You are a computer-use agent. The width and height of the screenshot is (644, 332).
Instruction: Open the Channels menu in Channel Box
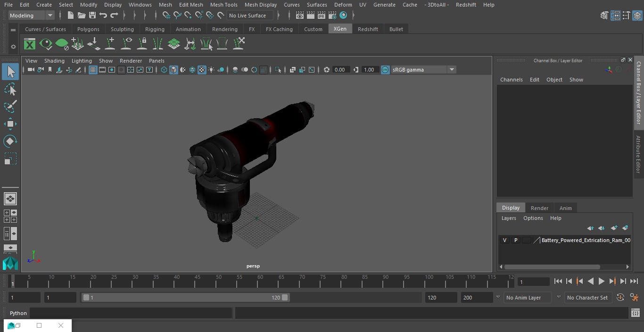(511, 80)
